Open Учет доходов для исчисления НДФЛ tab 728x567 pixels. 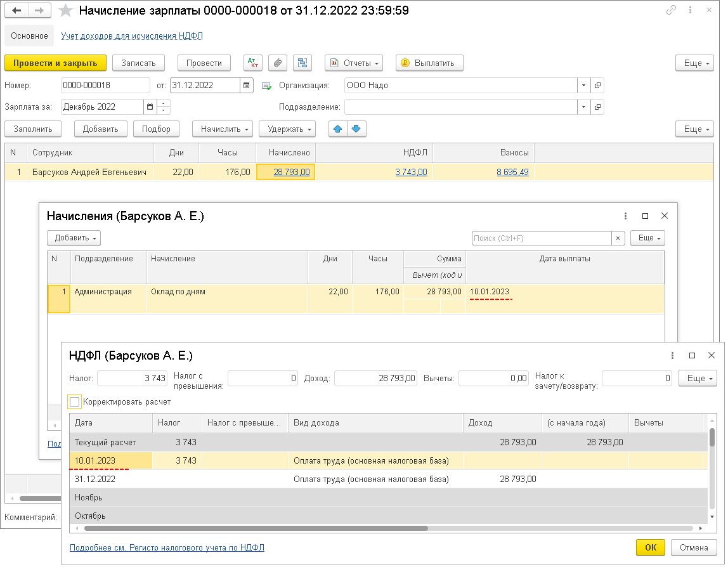click(x=132, y=36)
